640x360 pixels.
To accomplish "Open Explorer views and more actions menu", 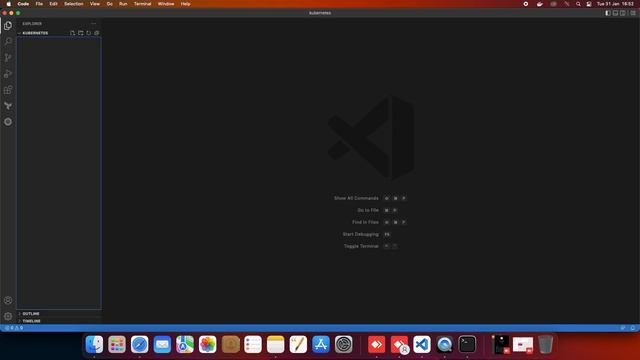I will click(x=93, y=24).
